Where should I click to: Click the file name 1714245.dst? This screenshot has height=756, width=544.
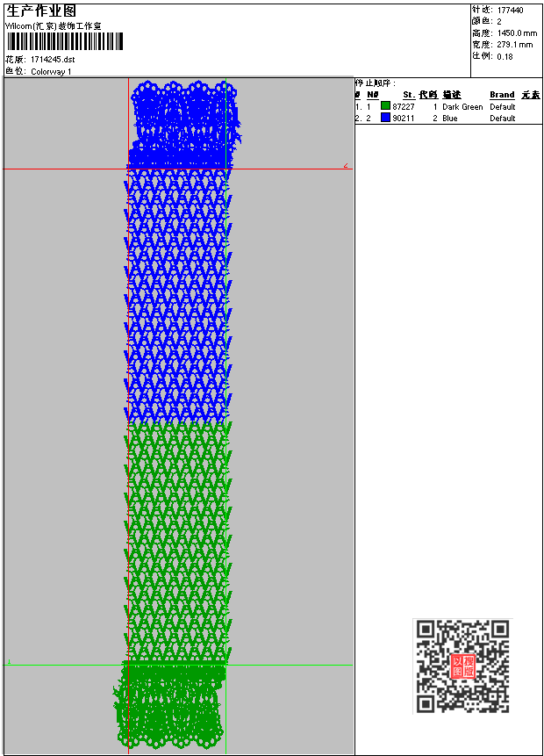pyautogui.click(x=53, y=60)
